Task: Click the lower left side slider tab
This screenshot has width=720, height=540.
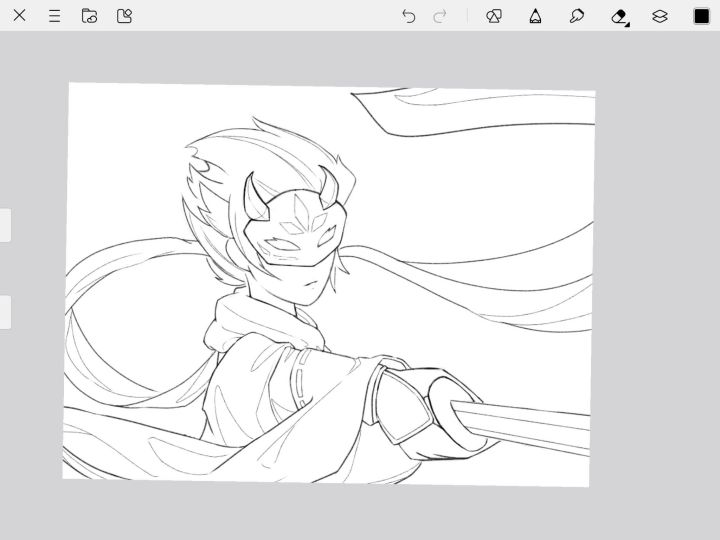Action: pyautogui.click(x=5, y=312)
